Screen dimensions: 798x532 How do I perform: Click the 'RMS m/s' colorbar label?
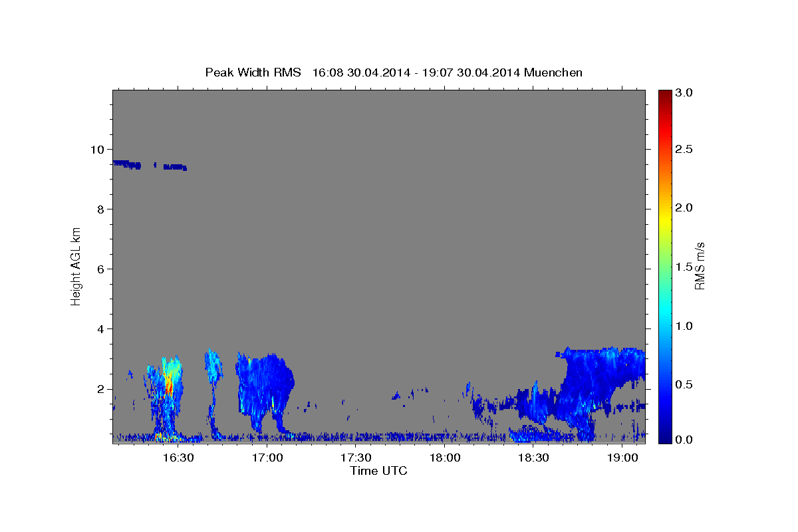pos(700,266)
